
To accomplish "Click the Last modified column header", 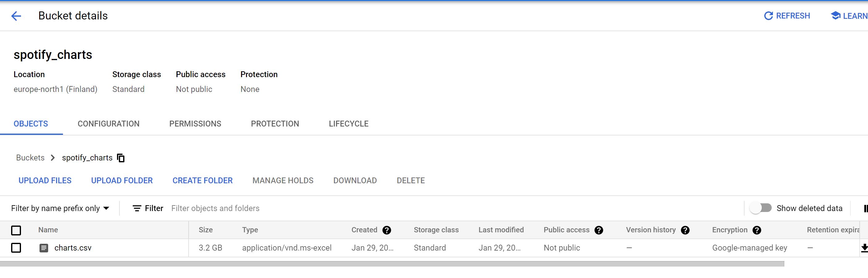I will pos(501,230).
